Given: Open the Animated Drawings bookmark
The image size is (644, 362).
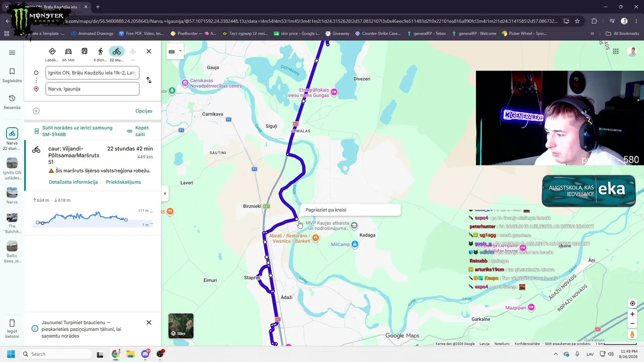Looking at the screenshot, I should point(92,34).
